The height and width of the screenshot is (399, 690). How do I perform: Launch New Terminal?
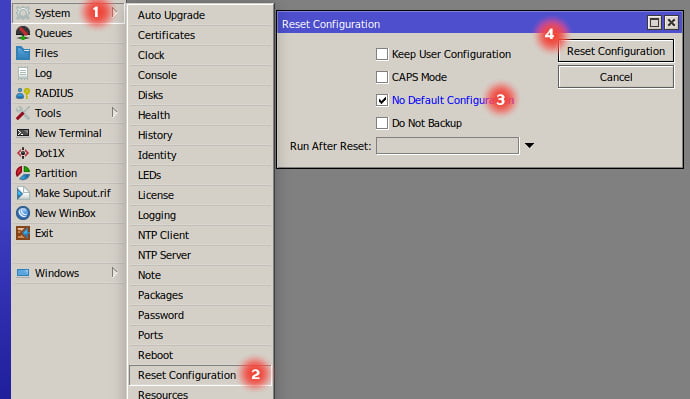coord(69,133)
